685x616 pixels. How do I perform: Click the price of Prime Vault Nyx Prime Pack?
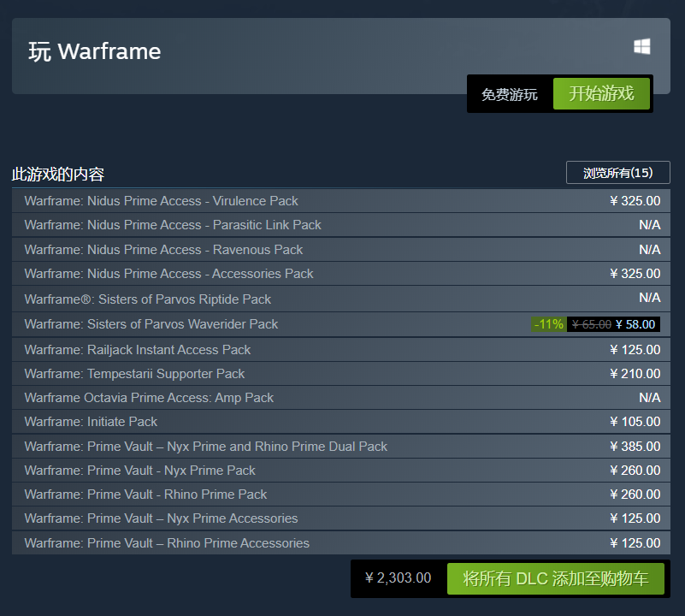(635, 470)
